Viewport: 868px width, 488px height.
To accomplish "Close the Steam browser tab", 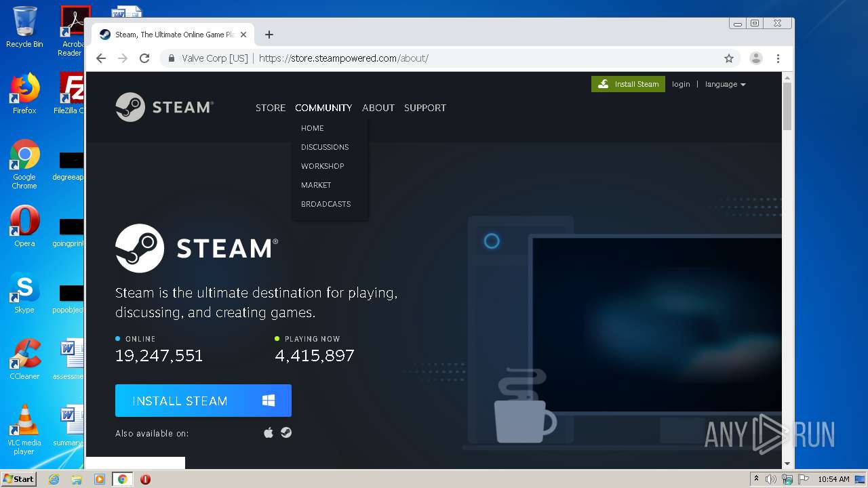I will (x=243, y=35).
